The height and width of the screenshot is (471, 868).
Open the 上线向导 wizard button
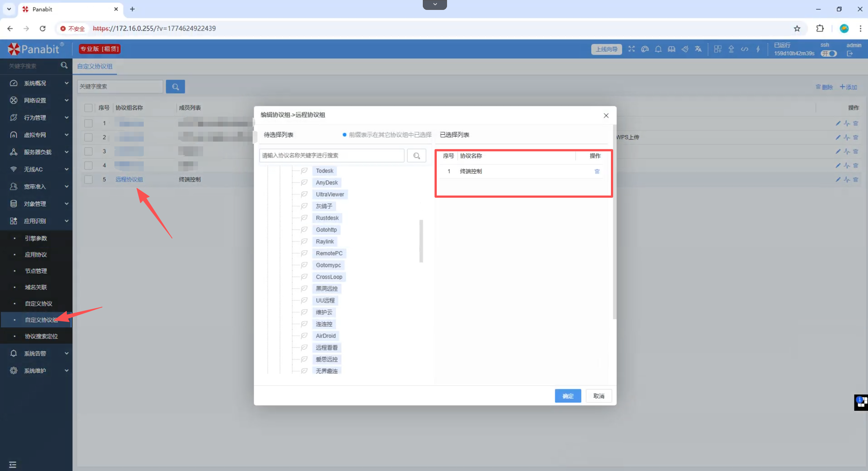coord(607,49)
